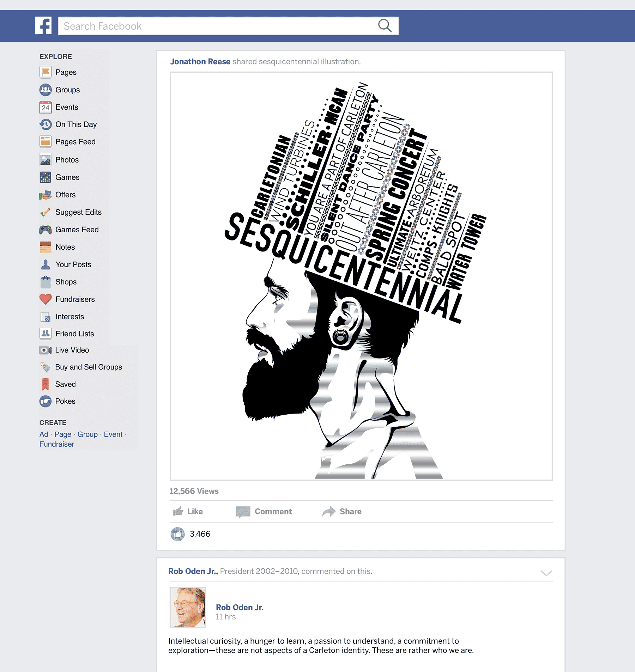Share the illustration post

tap(341, 511)
